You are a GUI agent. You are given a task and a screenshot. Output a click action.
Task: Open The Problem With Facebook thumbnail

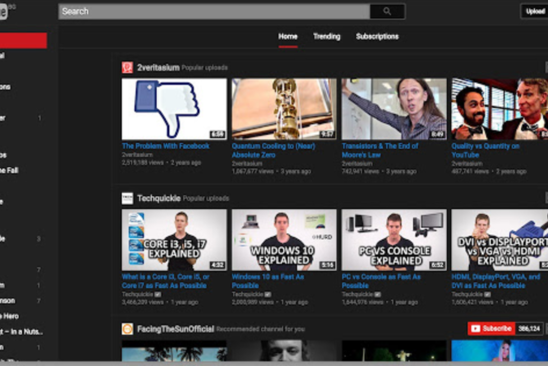click(174, 109)
